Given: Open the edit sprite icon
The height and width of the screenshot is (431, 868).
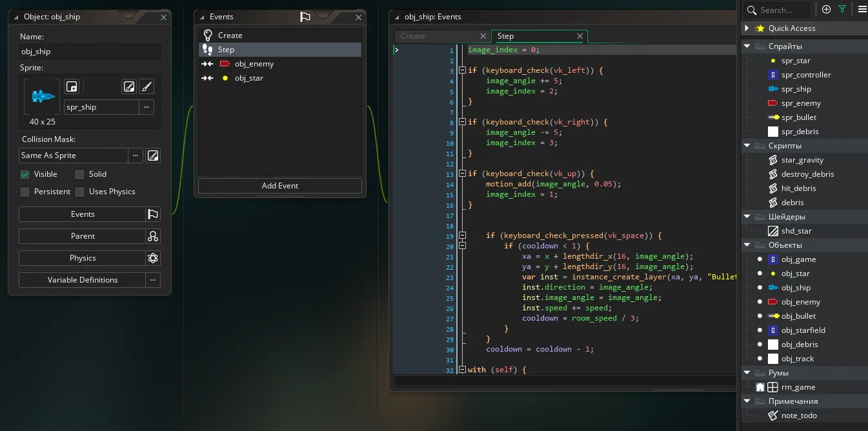Looking at the screenshot, I should [129, 86].
